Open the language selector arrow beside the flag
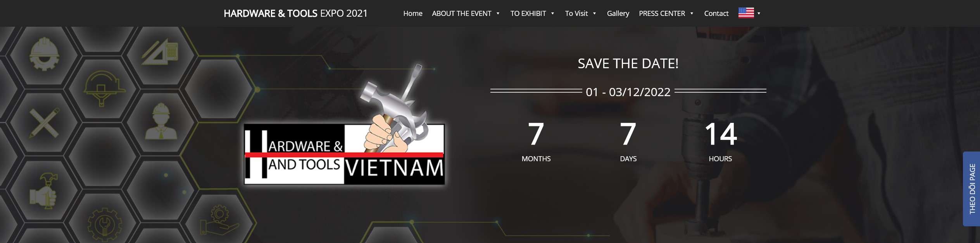The image size is (980, 243). (759, 14)
